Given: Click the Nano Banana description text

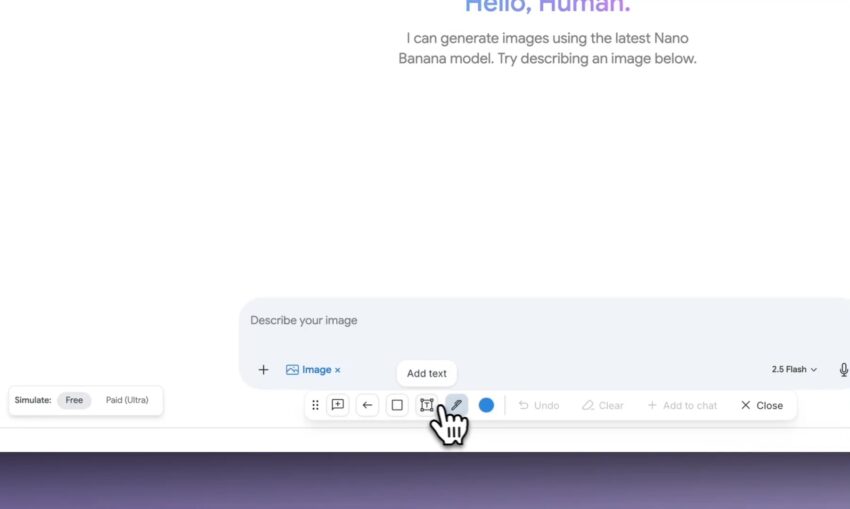Looking at the screenshot, I should tap(547, 48).
